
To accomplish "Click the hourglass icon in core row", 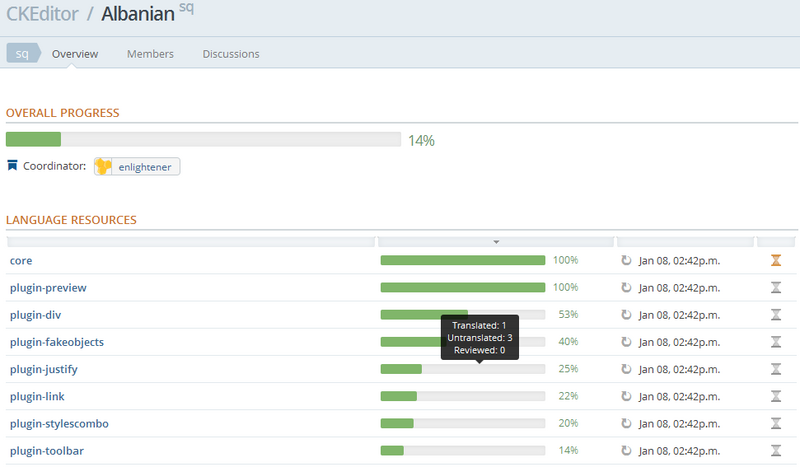I will click(776, 260).
